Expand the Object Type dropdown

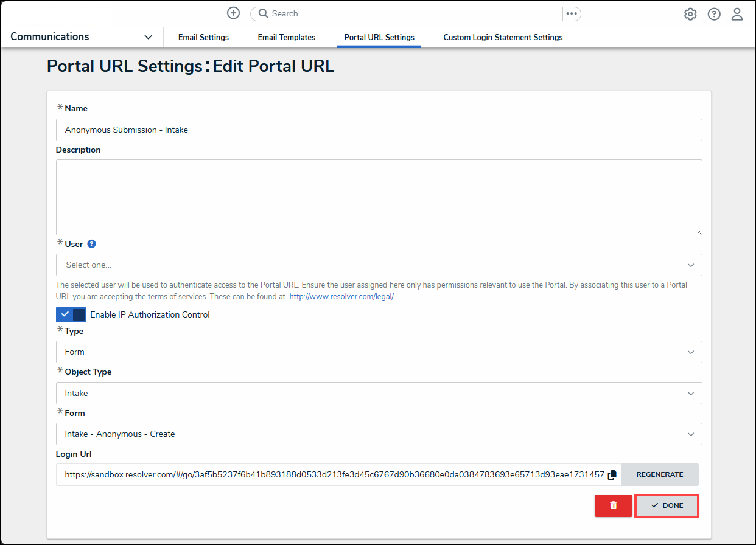tap(379, 393)
